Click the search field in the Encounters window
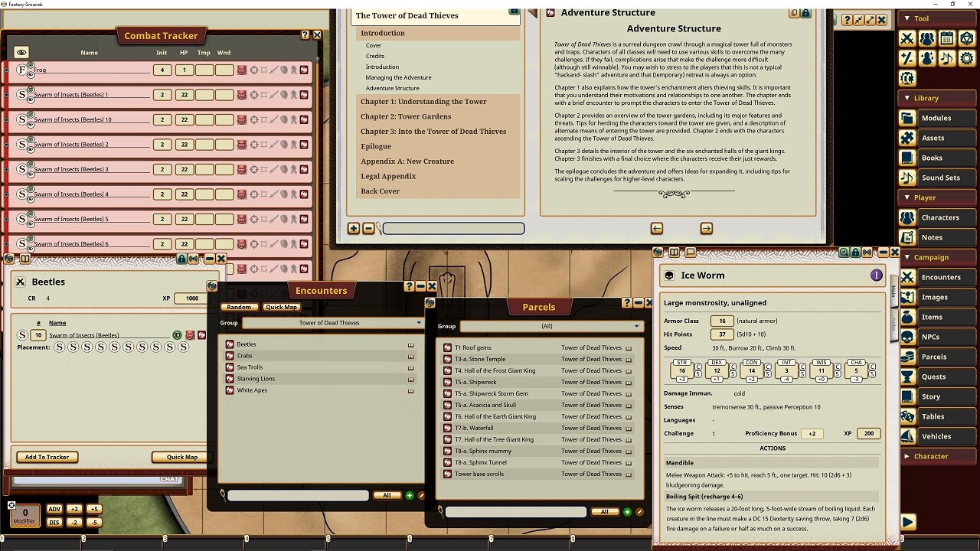The width and height of the screenshot is (980, 551). pyautogui.click(x=297, y=495)
